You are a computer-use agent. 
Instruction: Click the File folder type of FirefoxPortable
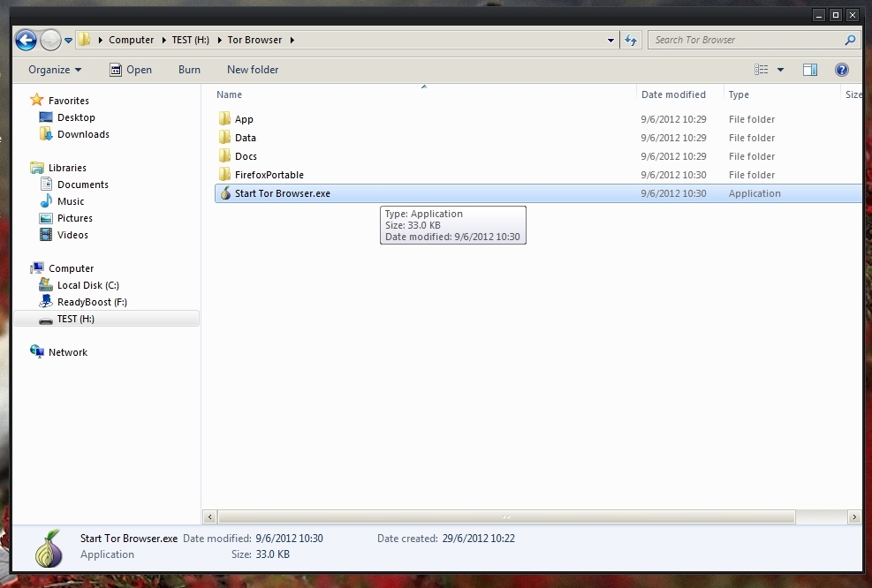(x=752, y=175)
